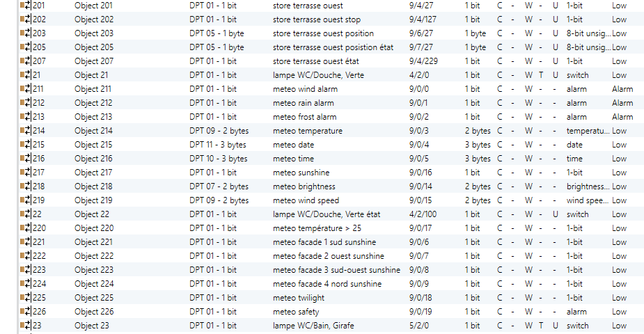Viewport: 644px width, 334px height.
Task: Click the group object icon for row 201
Action: click(26, 6)
